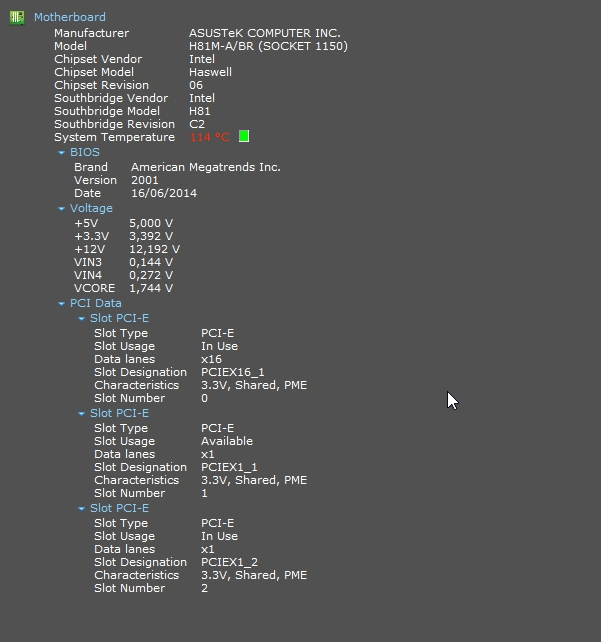Click the Southbridge Model H81 value
601x642 pixels.
pos(200,111)
